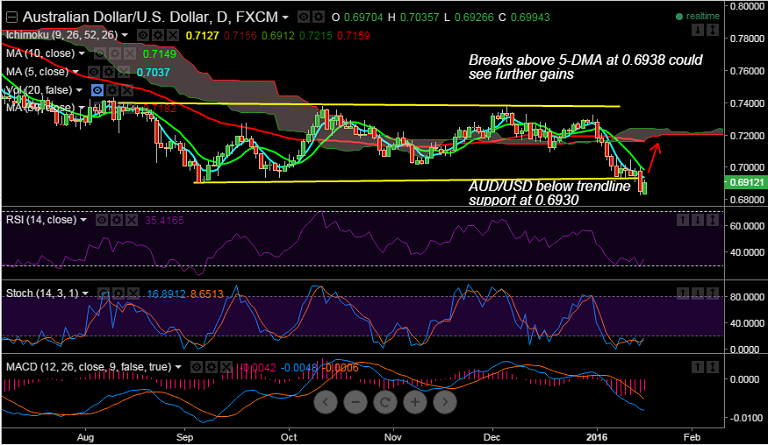
Task: Reset the chart view with the circular arrow
Action: click(x=385, y=402)
